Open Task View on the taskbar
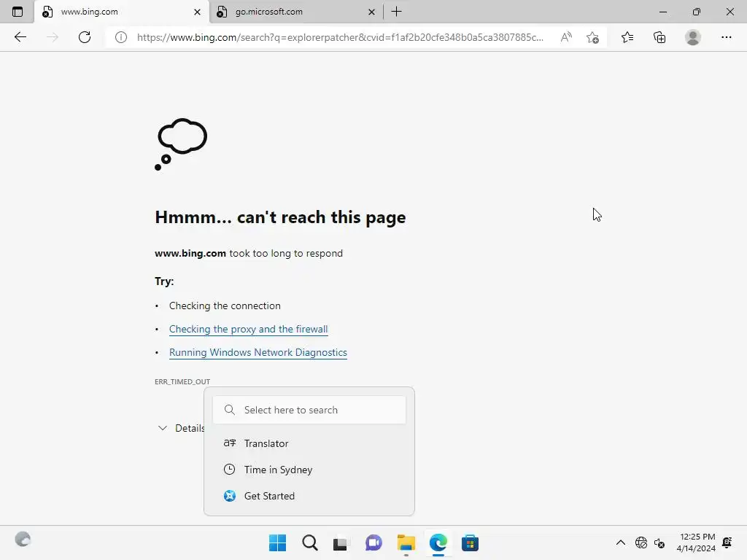This screenshot has width=747, height=560. tap(341, 542)
